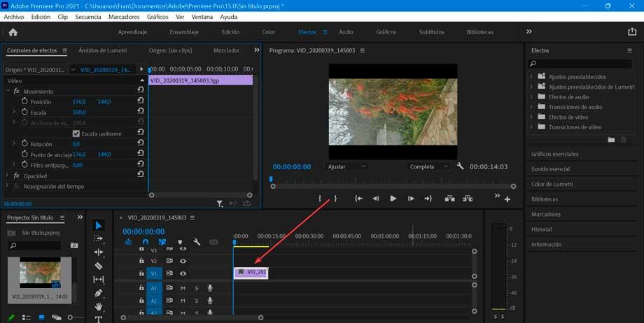Toggle timeline Snap magnet icon
Viewport: 644px width, 323px height.
click(x=146, y=242)
